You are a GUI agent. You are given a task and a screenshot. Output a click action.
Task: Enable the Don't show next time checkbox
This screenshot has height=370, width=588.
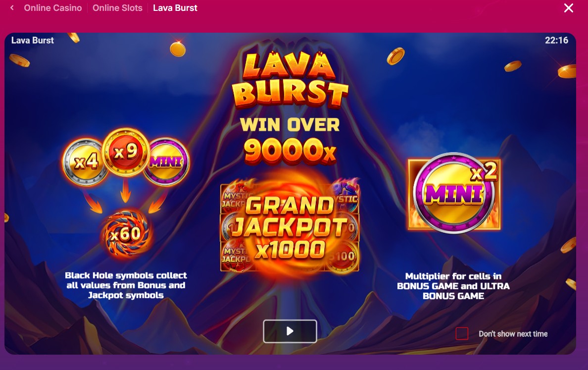pyautogui.click(x=462, y=333)
